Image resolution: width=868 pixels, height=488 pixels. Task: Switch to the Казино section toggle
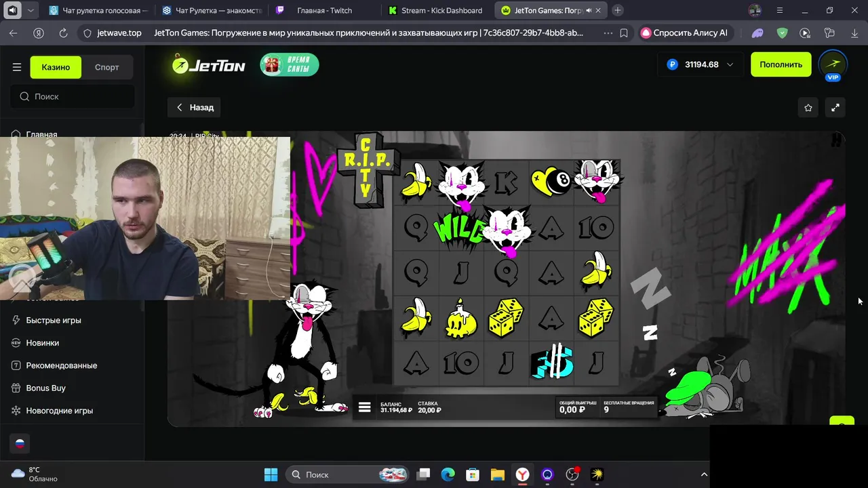(x=56, y=67)
